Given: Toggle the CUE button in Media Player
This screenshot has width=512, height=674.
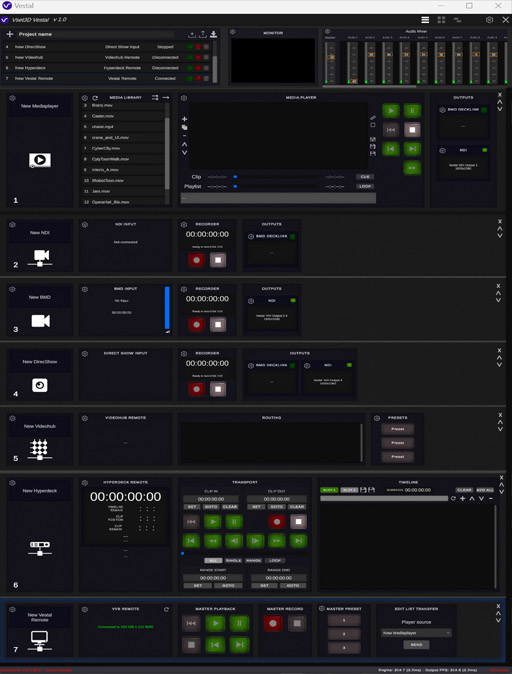Looking at the screenshot, I should (365, 177).
